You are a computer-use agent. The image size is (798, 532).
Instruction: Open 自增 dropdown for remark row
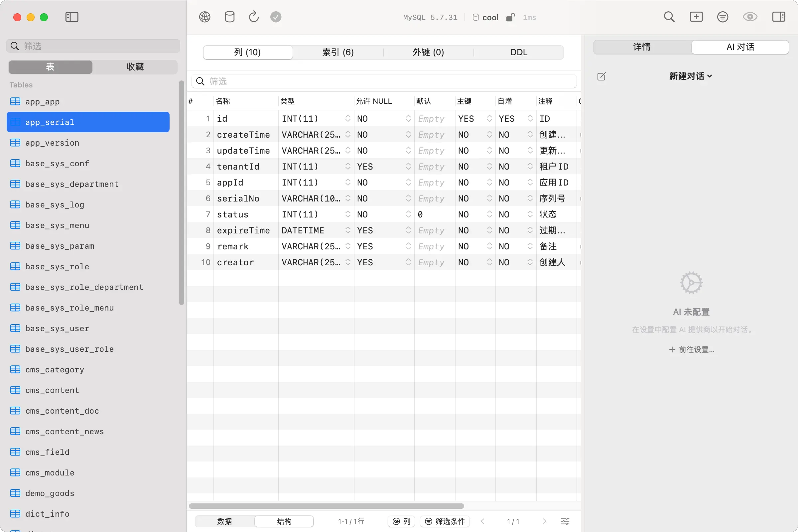[x=530, y=246]
